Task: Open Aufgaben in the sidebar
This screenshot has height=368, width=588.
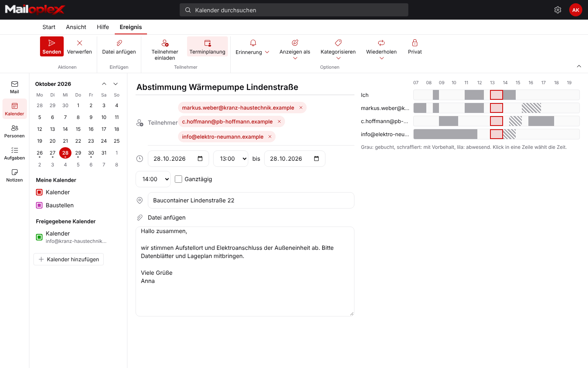Action: tap(15, 153)
